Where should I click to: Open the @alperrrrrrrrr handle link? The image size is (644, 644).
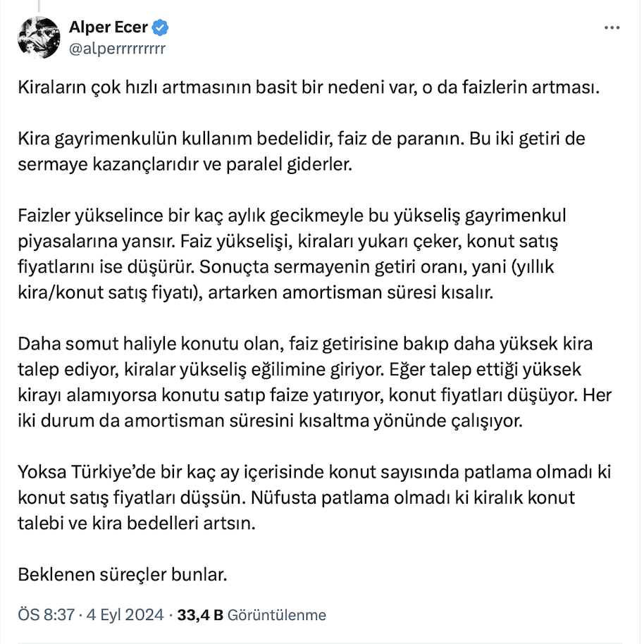pyautogui.click(x=117, y=48)
